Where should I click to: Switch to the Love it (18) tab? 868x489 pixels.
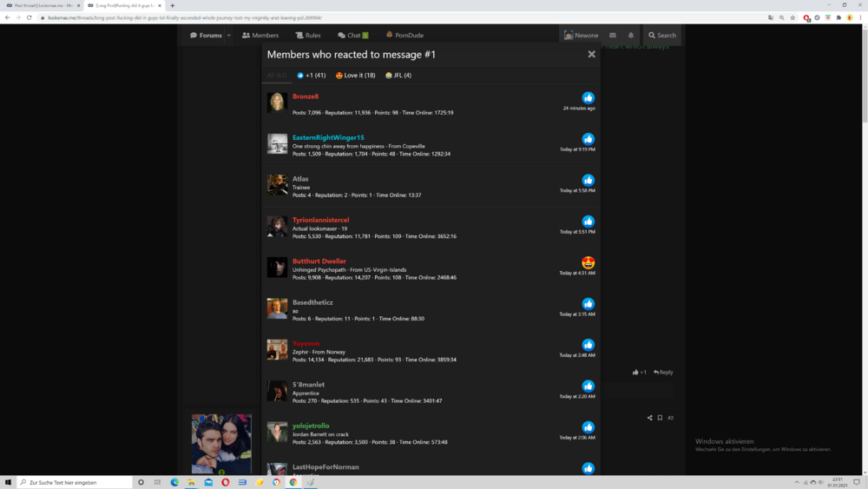point(355,76)
